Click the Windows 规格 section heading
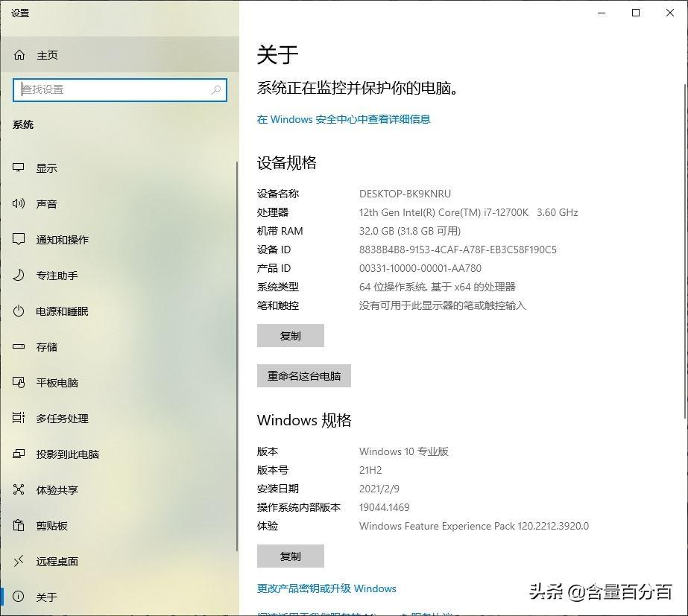The width and height of the screenshot is (688, 616). coord(304,420)
